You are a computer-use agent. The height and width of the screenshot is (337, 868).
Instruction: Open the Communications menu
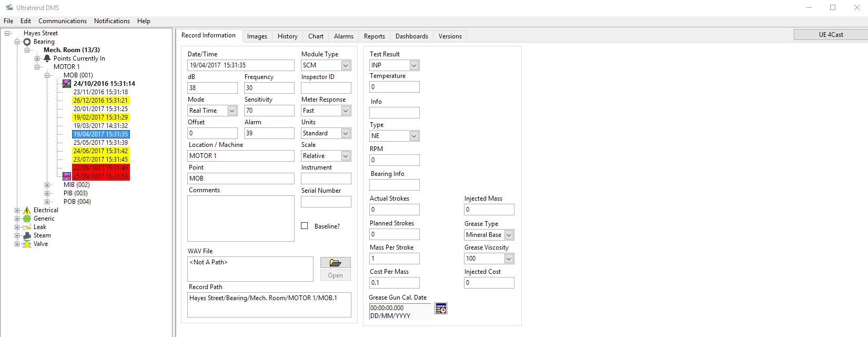point(62,21)
